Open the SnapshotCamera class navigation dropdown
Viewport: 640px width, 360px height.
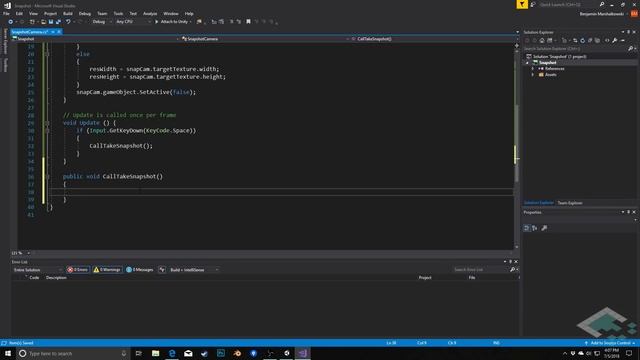point(265,39)
